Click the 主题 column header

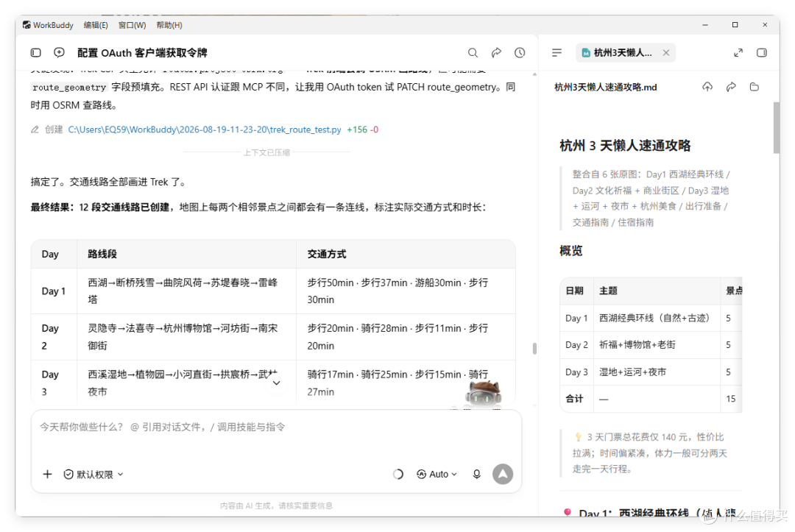click(609, 291)
